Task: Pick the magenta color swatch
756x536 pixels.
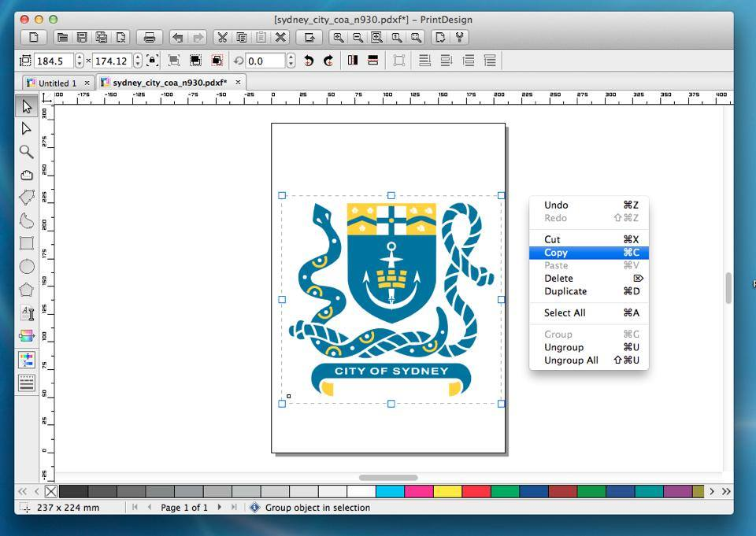Action: coord(419,491)
